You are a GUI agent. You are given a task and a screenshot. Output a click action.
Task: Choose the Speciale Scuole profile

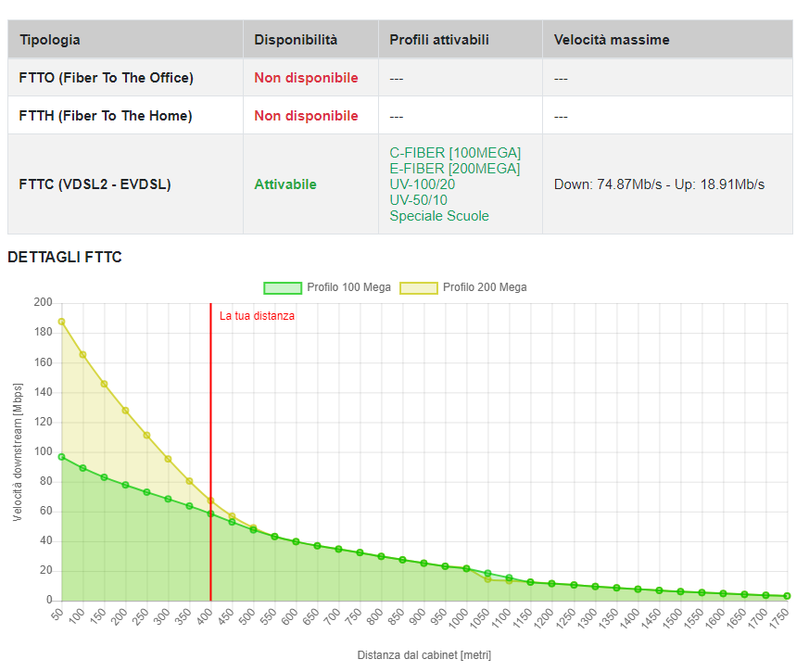pyautogui.click(x=439, y=216)
